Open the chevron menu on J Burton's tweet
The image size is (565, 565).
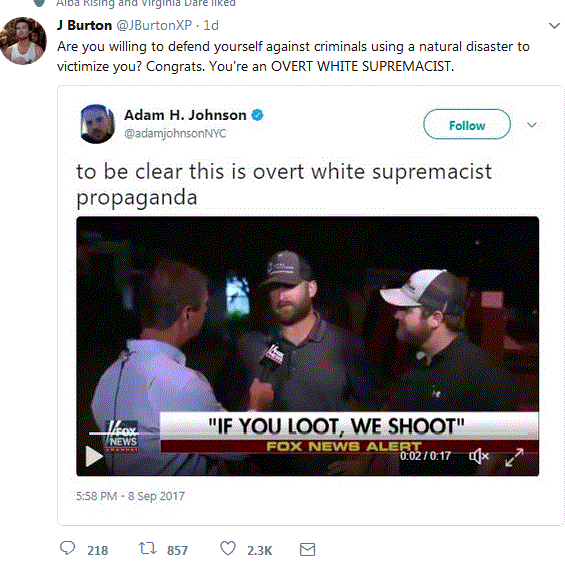click(x=554, y=26)
